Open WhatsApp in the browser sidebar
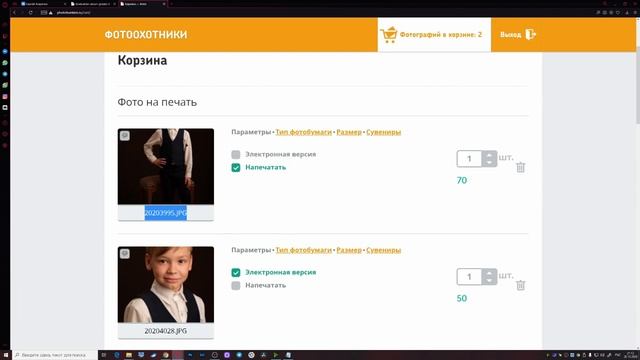The height and width of the screenshot is (360, 640). [x=5, y=63]
